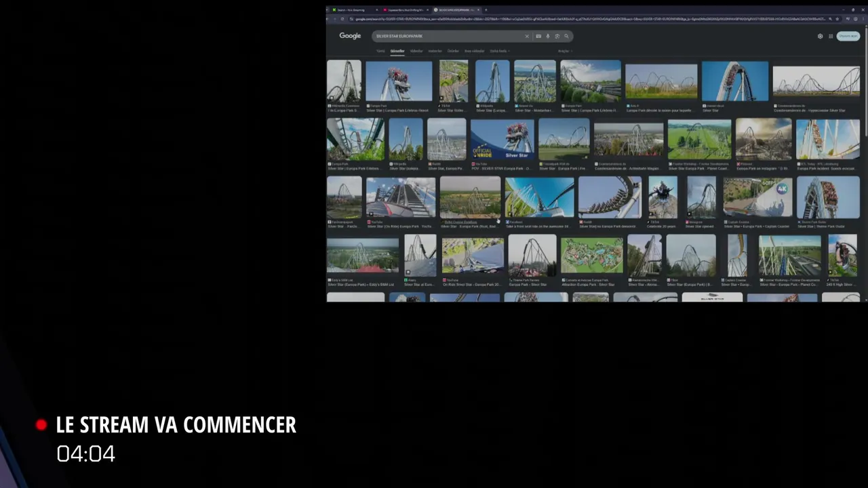868x488 pixels.
Task: Open the Eddy's BBM List thumbnail
Action: tap(363, 255)
